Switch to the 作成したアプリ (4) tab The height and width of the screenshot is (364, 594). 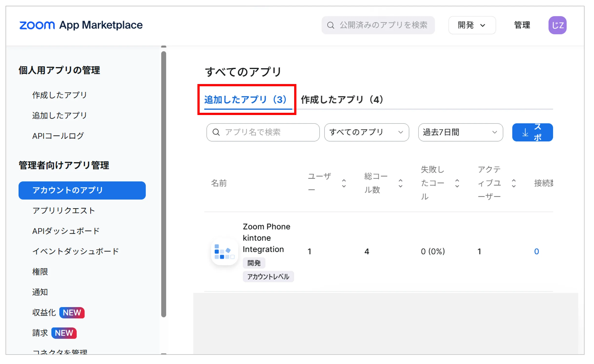[342, 99]
